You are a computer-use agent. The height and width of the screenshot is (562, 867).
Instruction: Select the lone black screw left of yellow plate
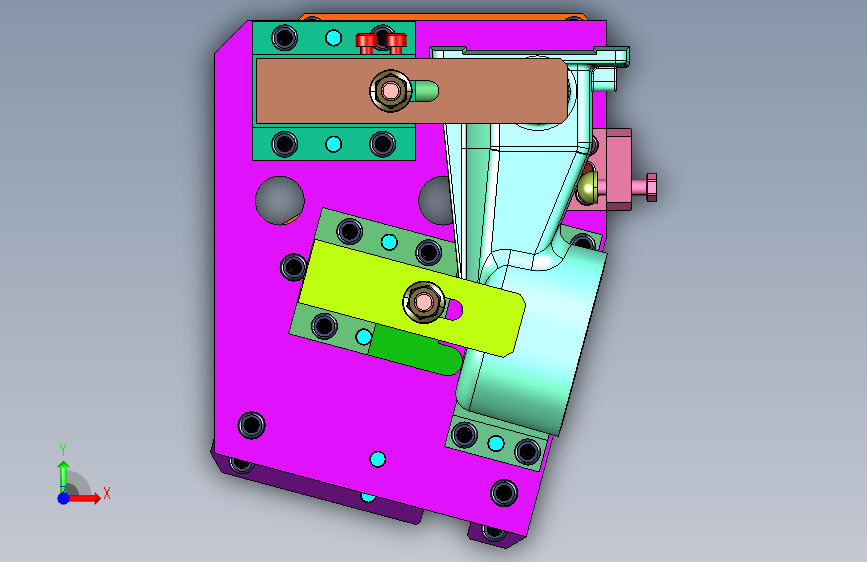tap(294, 267)
